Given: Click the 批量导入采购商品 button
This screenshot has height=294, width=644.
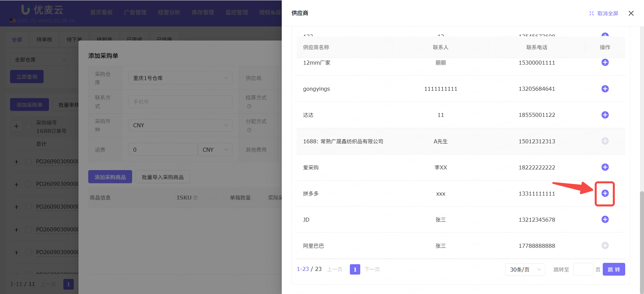Looking at the screenshot, I should point(163,177).
